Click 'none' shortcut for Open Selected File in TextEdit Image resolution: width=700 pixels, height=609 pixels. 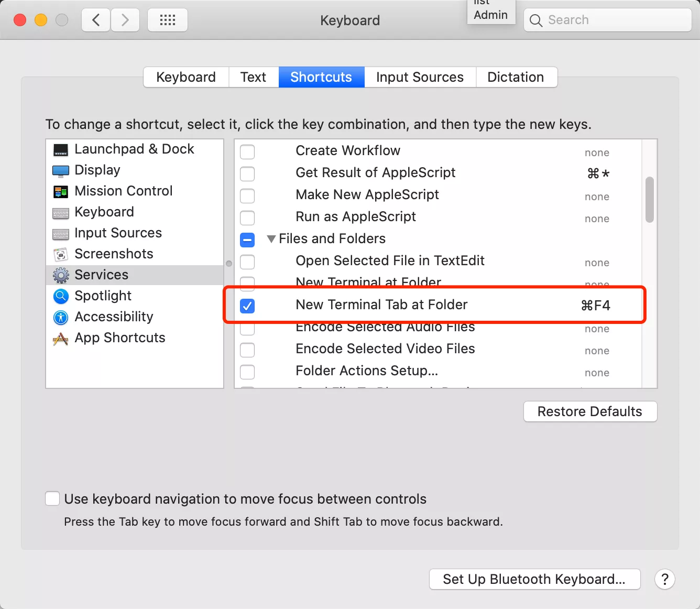597,263
